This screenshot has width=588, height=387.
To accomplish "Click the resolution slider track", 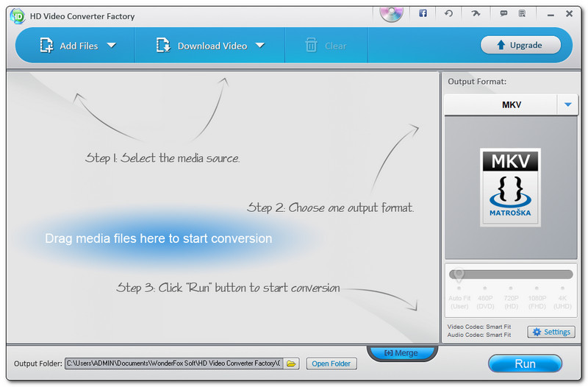I will click(x=511, y=274).
